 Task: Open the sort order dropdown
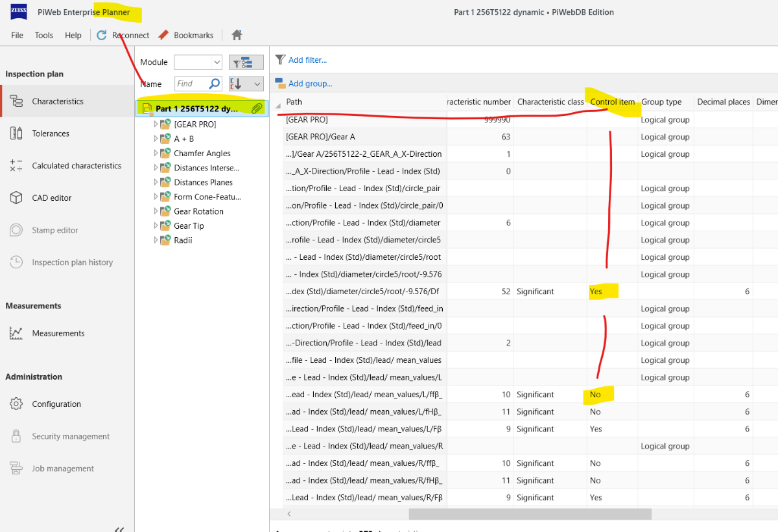pos(246,84)
